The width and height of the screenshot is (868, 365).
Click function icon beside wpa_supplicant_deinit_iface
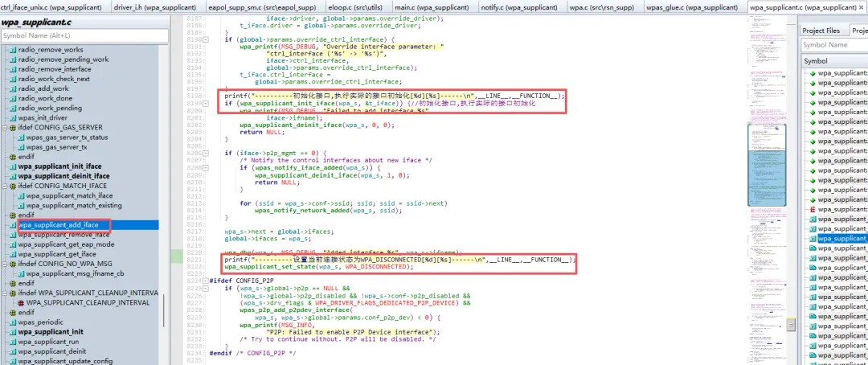click(x=14, y=176)
